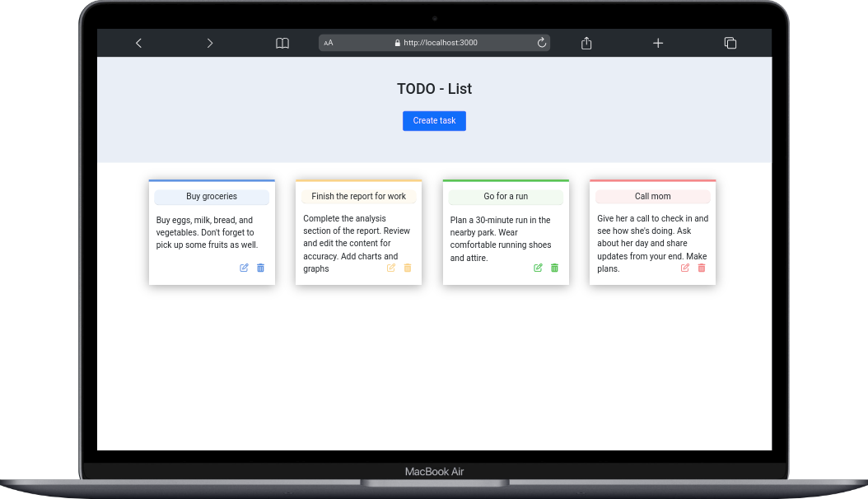Viewport: 868px width, 499px height.
Task: Add a new tab with the plus icon
Action: pos(658,43)
